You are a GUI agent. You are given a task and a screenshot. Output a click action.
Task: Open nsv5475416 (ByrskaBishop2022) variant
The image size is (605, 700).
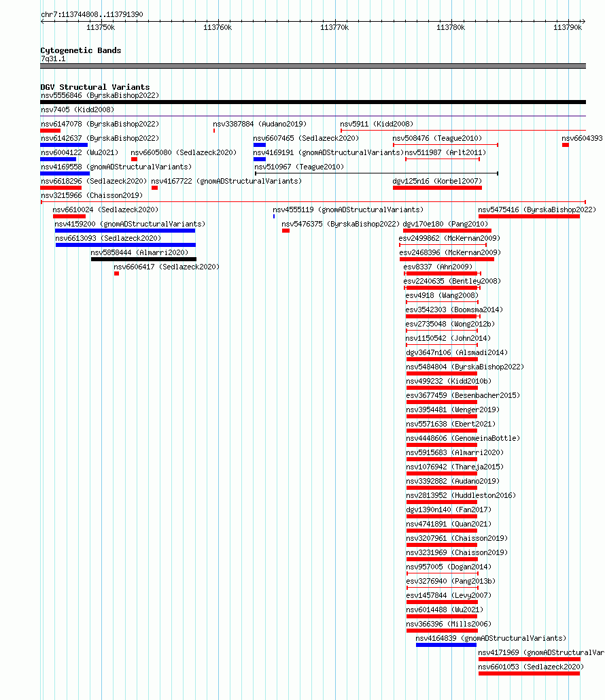coord(537,210)
